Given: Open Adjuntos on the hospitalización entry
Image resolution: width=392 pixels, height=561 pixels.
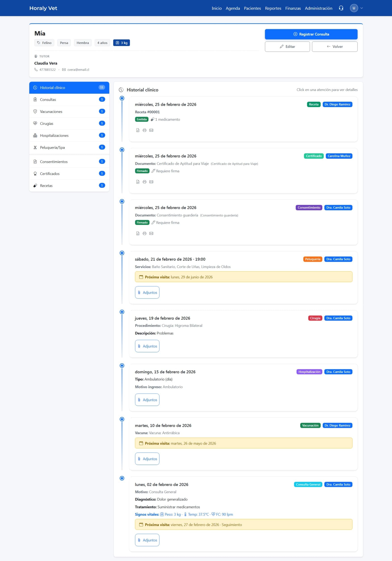Looking at the screenshot, I should click(147, 400).
